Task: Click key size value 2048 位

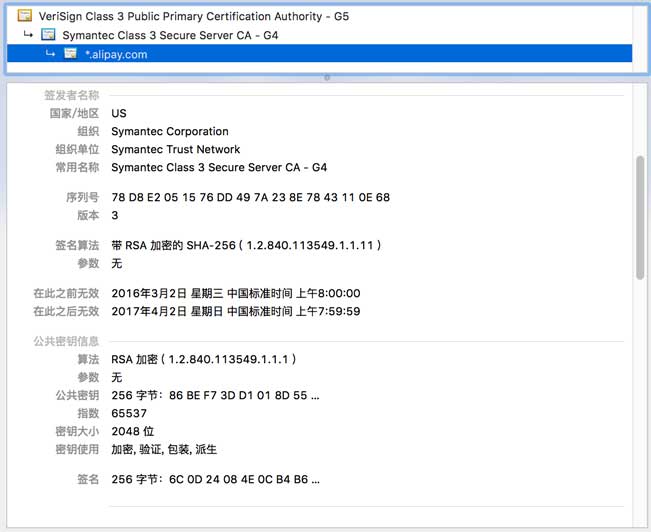Action: click(133, 431)
